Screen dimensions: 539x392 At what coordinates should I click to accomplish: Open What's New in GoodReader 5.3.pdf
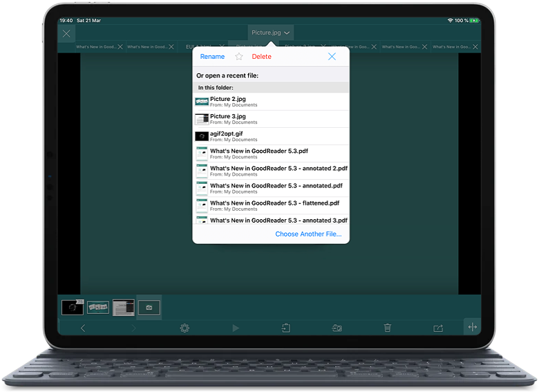[271, 153]
